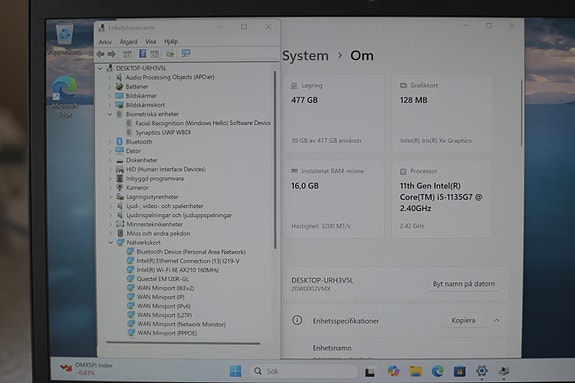Click Byt namn på datorn button
The width and height of the screenshot is (575, 383).
(464, 284)
